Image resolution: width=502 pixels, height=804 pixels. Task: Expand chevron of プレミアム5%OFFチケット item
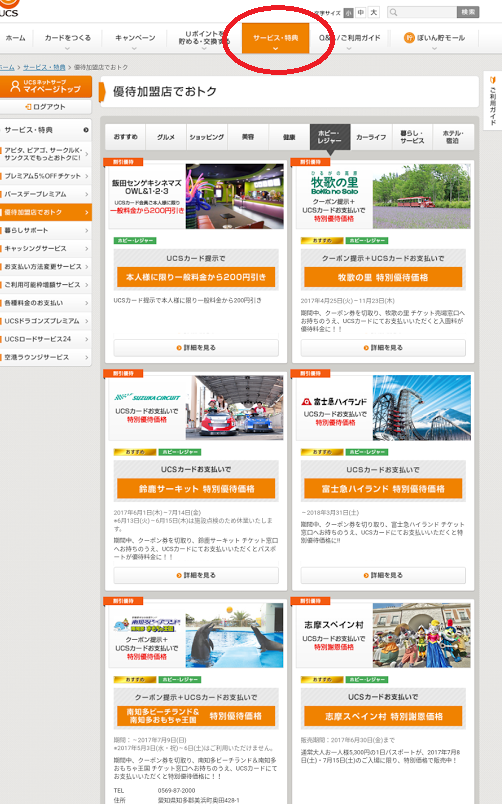coord(87,176)
